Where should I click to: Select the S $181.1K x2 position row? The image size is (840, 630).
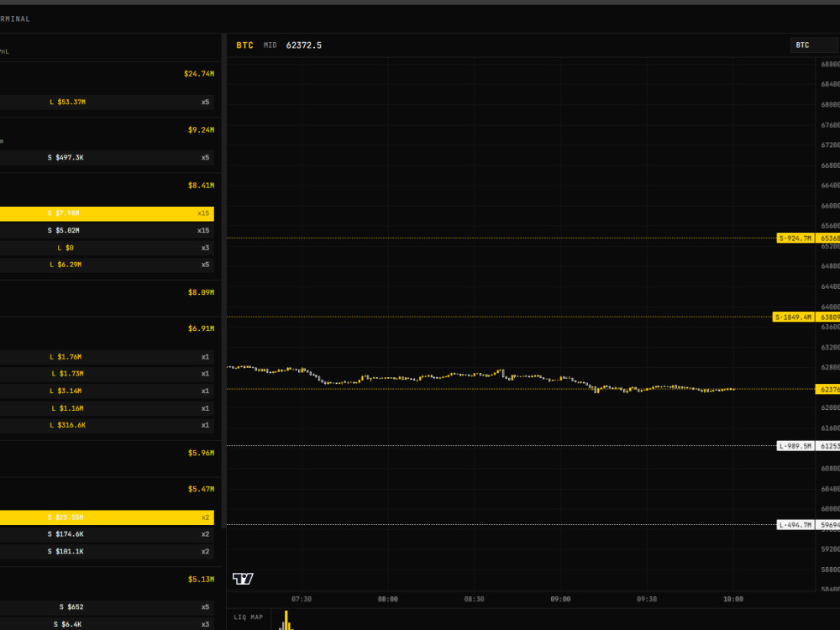108,551
